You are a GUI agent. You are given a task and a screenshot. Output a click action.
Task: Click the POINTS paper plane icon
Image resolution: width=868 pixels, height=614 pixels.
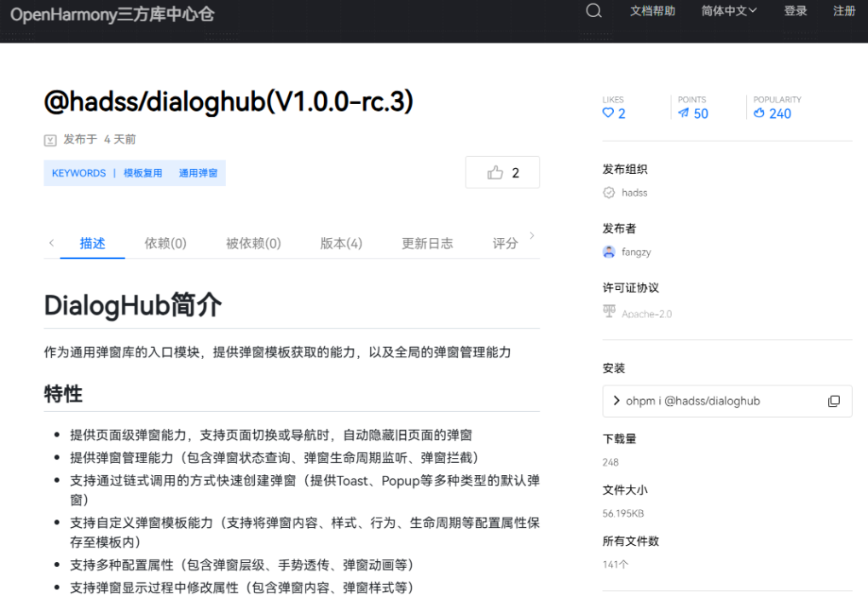click(683, 113)
